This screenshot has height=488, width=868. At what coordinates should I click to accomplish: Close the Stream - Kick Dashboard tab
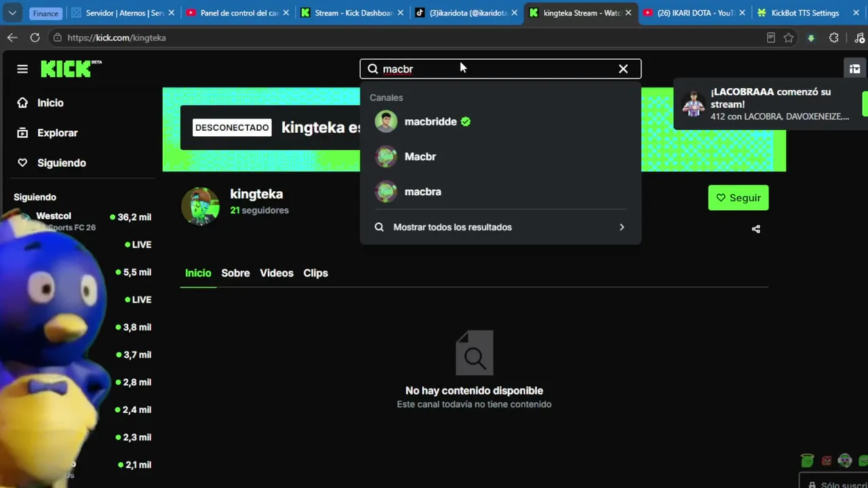click(x=400, y=13)
